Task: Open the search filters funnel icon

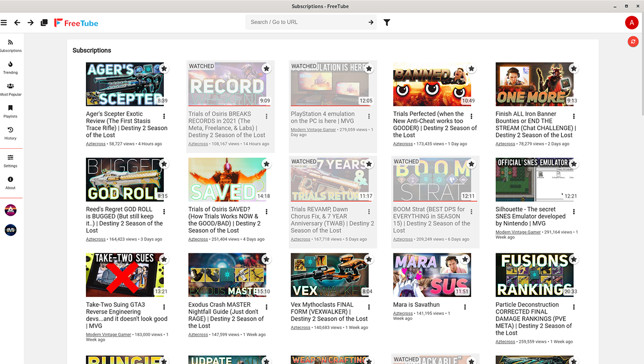Action: [x=387, y=23]
